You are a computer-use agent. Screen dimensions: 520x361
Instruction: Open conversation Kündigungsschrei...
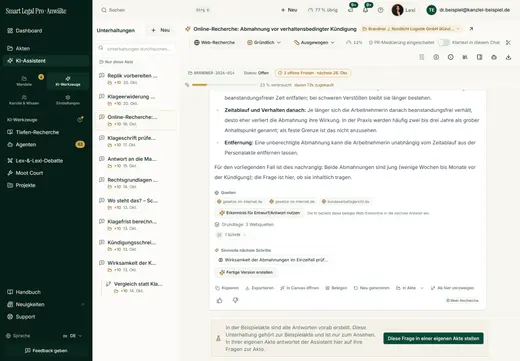[136, 246]
